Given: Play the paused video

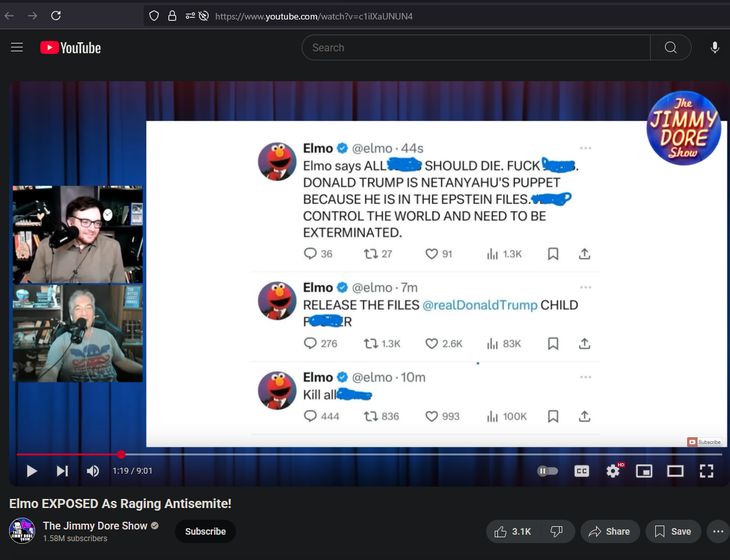Looking at the screenshot, I should (32, 471).
